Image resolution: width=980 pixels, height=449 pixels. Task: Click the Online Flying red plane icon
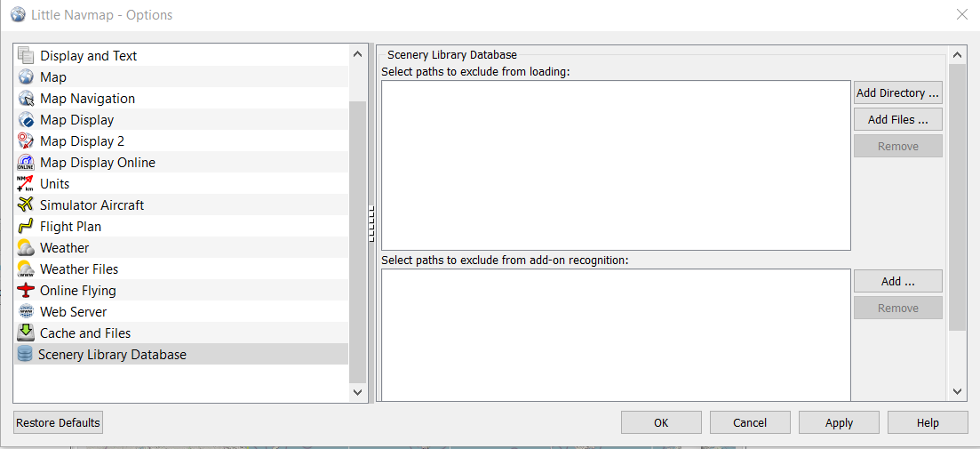pos(26,290)
